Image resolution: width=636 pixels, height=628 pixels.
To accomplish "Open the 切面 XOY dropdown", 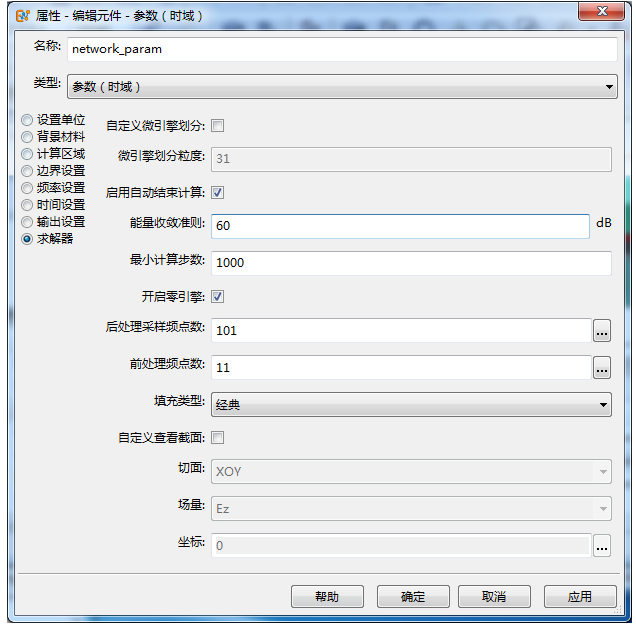I will tap(411, 472).
